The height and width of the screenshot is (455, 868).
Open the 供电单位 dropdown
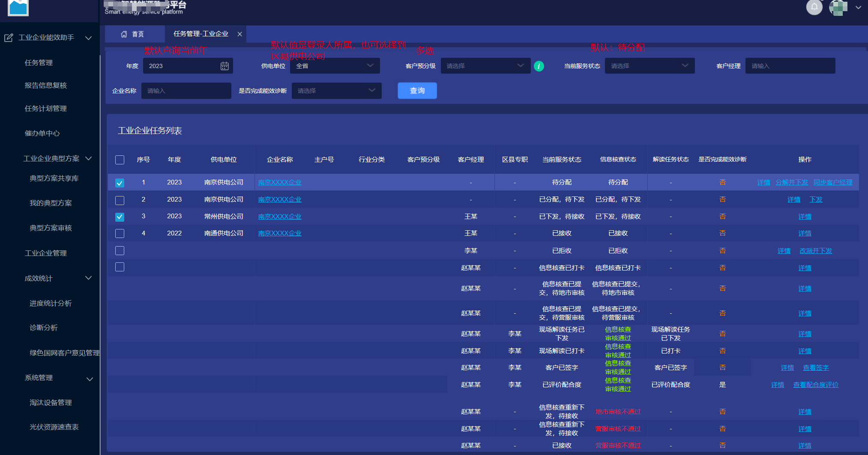point(335,66)
